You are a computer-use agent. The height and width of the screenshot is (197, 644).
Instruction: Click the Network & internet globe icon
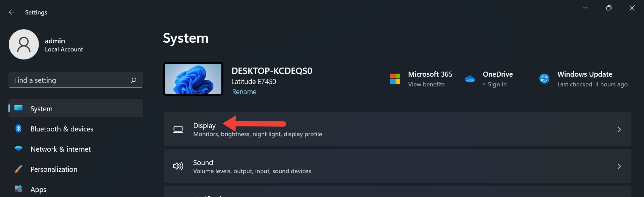coord(18,149)
